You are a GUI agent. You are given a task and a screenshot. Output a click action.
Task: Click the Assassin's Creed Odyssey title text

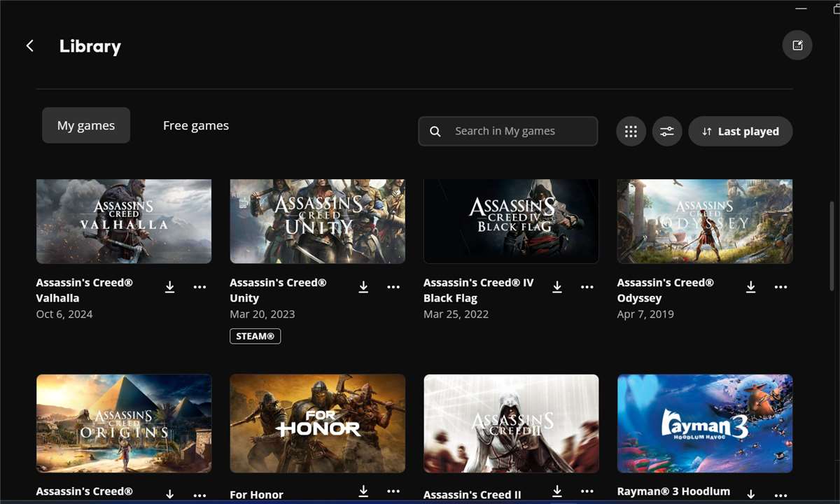coord(666,290)
